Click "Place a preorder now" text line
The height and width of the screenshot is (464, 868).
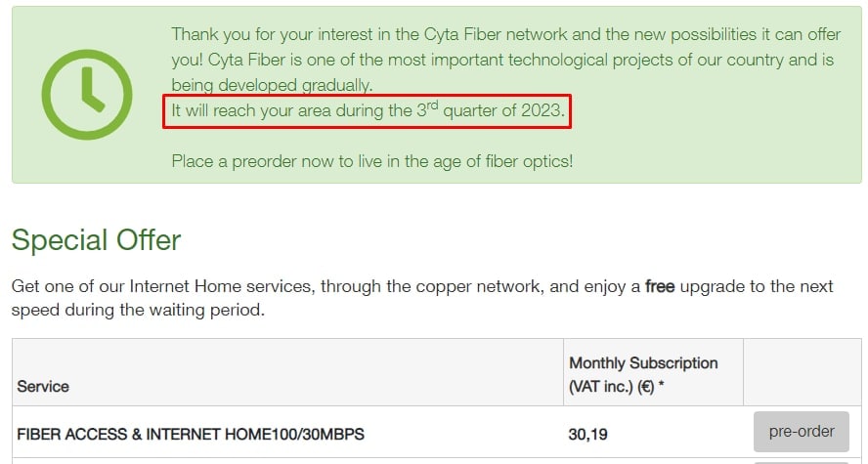point(371,160)
